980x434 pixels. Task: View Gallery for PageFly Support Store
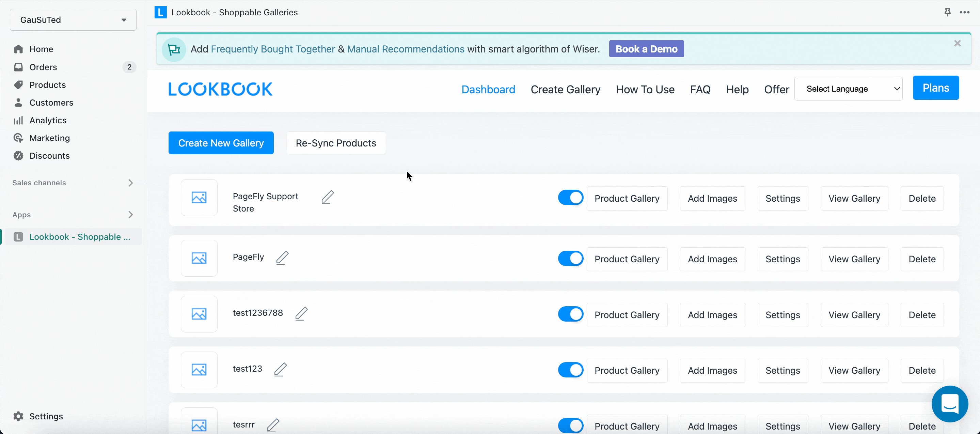click(854, 198)
